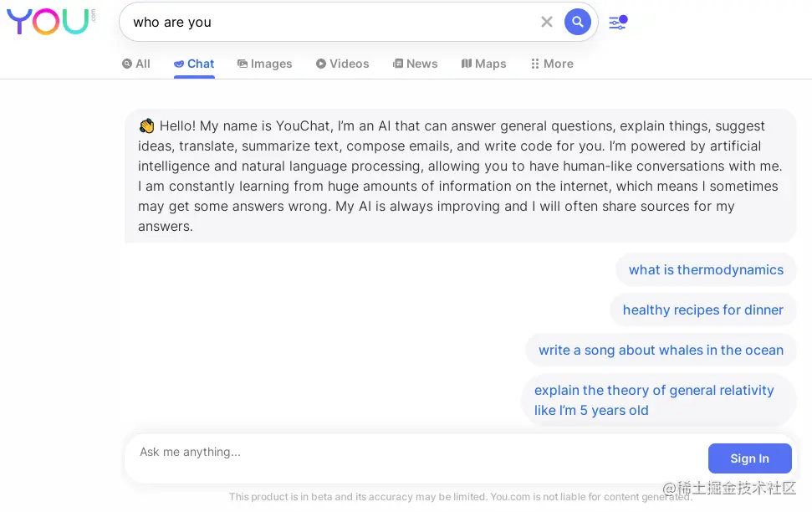Pick the "write a song about whales" suggestion
The image size is (812, 512).
661,351
